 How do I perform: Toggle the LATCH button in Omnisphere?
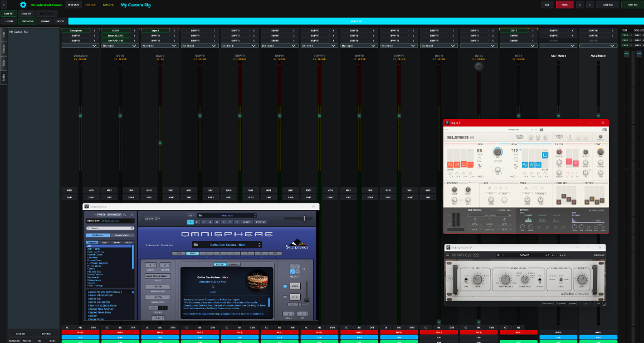pyautogui.click(x=153, y=308)
